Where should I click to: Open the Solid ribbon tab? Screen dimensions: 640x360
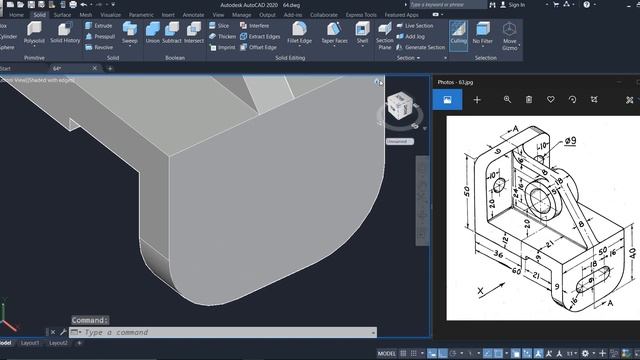(40, 15)
